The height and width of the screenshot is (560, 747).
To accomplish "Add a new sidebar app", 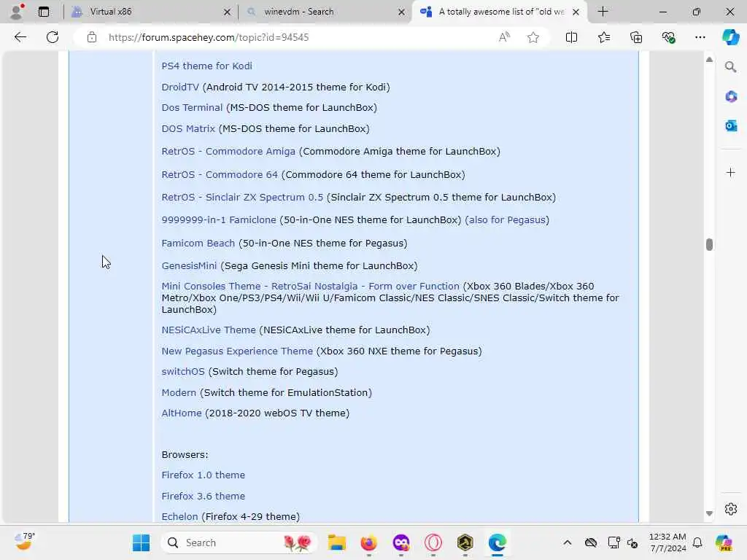I will coord(730,172).
